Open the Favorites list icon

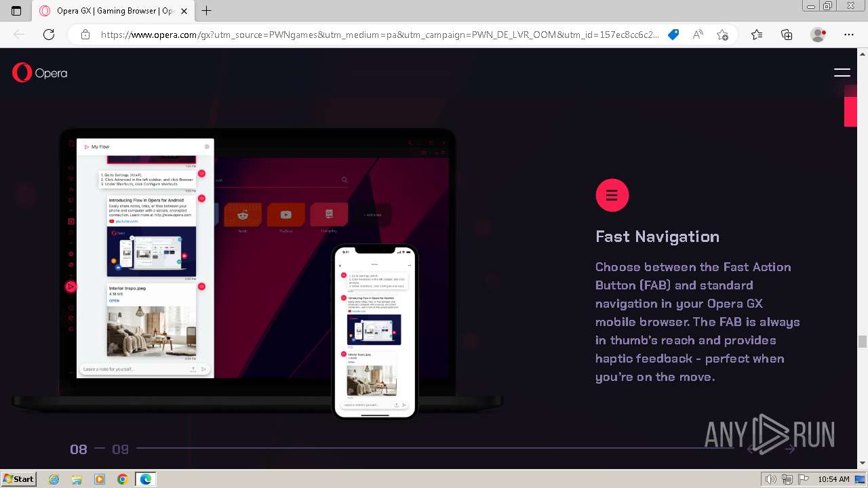click(757, 35)
